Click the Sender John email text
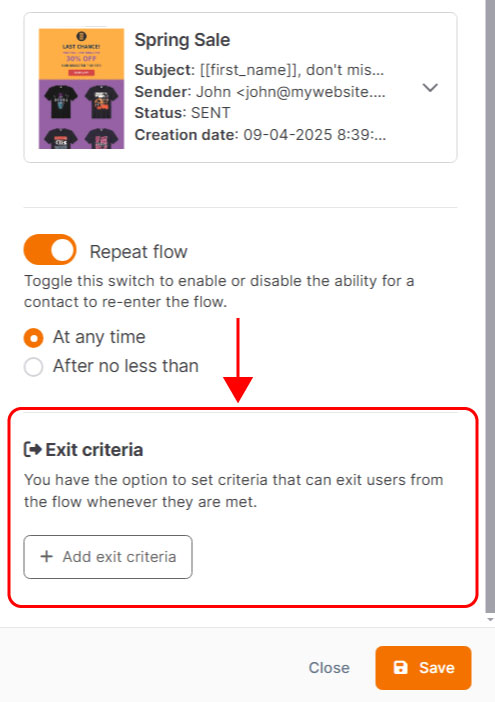The width and height of the screenshot is (495, 702). 260,92
